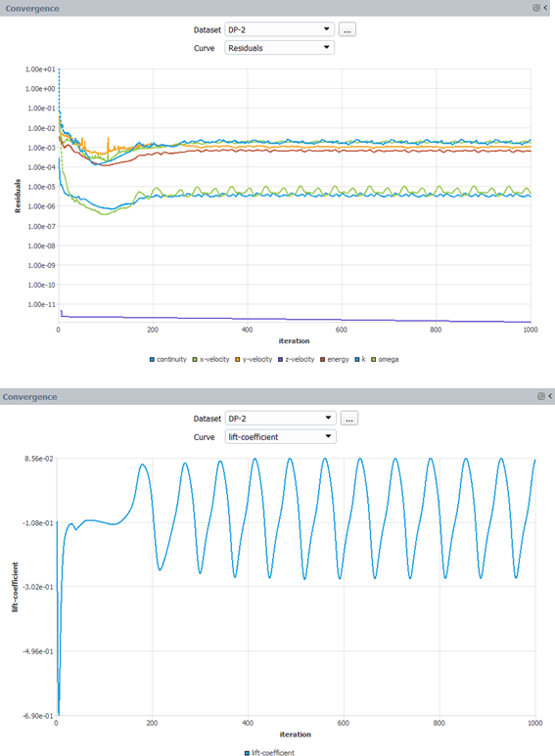This screenshot has height=756, width=555.
Task: Click the 1000 tick label on the Residuals x-axis
Action: 531,330
